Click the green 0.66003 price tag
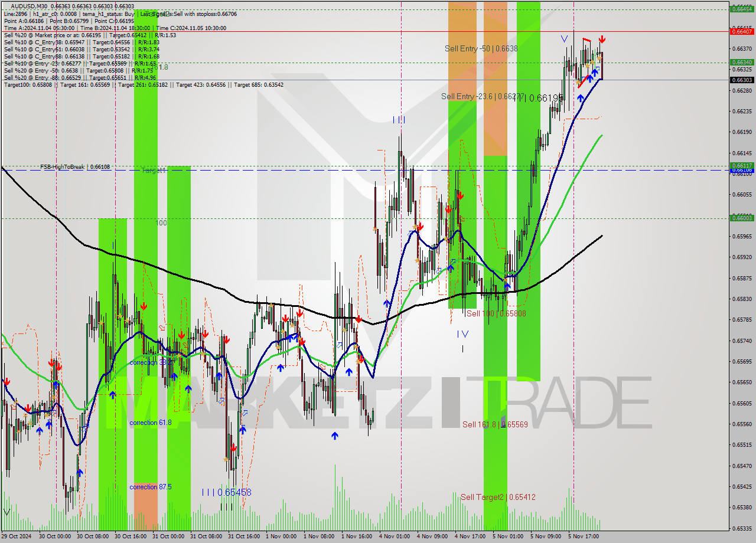 tap(742, 218)
